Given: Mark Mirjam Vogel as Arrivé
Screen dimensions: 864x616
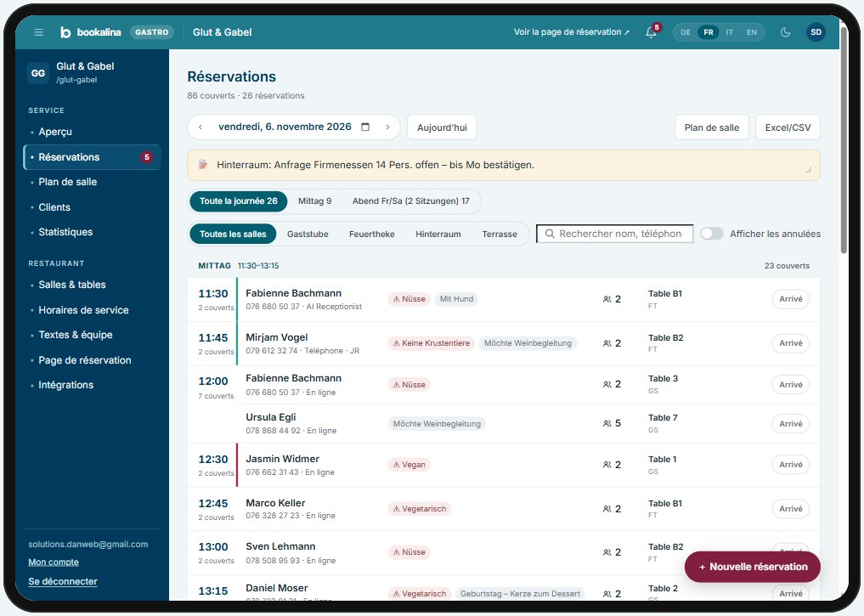Looking at the screenshot, I should 790,342.
